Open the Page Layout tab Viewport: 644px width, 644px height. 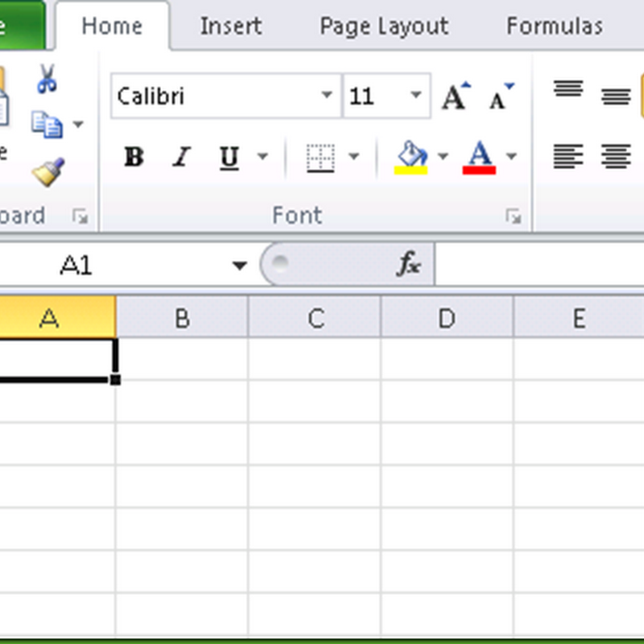tap(383, 26)
